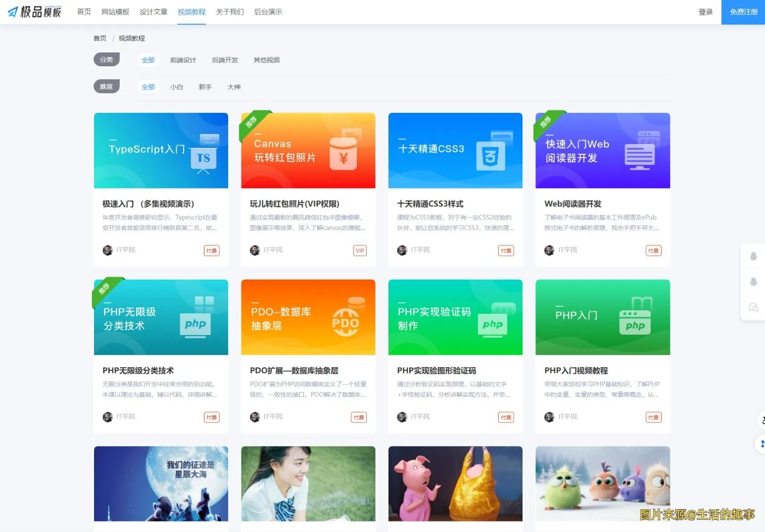The width and height of the screenshot is (765, 532).
Task: Switch to the 网站模板 nav tab
Action: coord(115,11)
